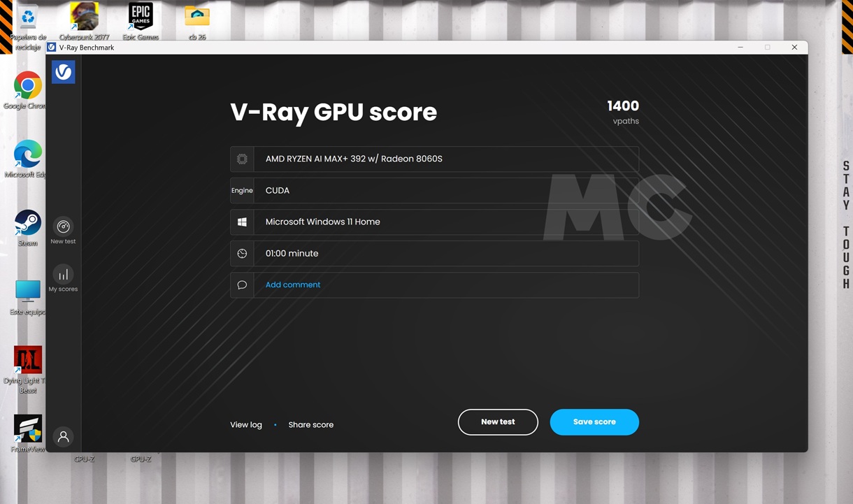
Task: Click the V-Ray logo in sidebar
Action: 63,72
